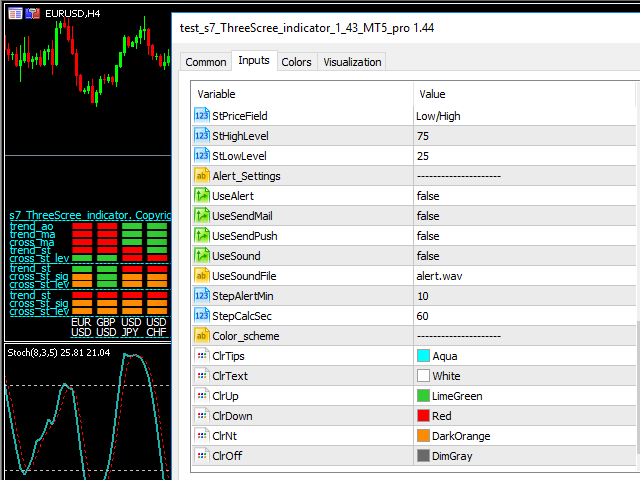Click the Red color swatch for ClrDown
The width and height of the screenshot is (640, 480).
(x=423, y=416)
